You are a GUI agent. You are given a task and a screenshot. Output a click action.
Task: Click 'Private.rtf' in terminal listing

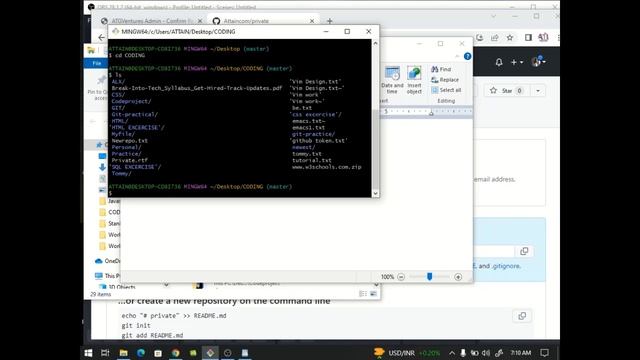point(129,160)
